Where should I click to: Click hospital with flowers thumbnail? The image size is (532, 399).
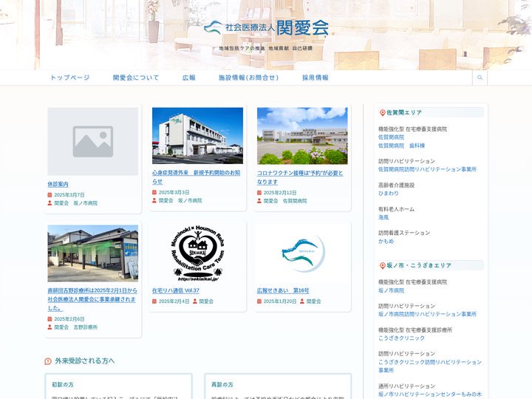coord(302,136)
